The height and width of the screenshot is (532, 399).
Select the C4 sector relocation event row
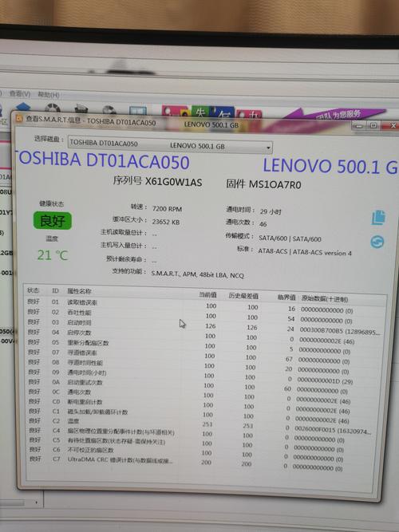coord(203,434)
